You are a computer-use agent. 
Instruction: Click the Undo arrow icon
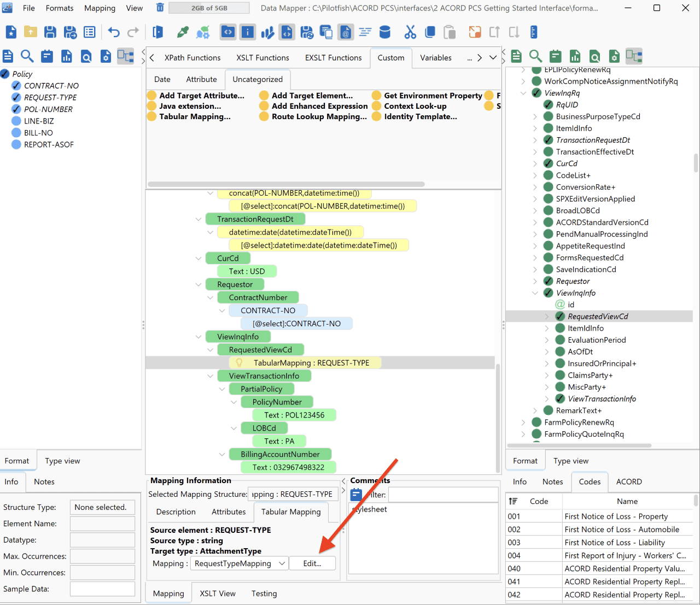[x=113, y=32]
